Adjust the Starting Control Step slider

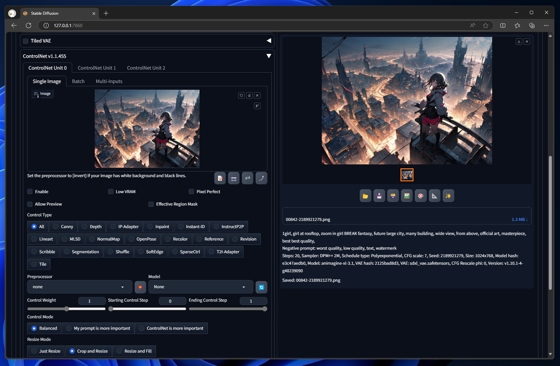147,309
